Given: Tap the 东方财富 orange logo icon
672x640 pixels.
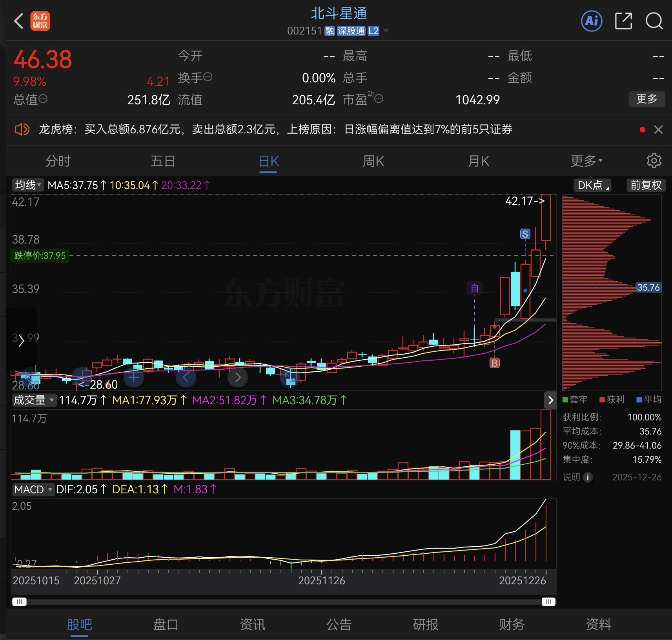Looking at the screenshot, I should click(x=40, y=21).
